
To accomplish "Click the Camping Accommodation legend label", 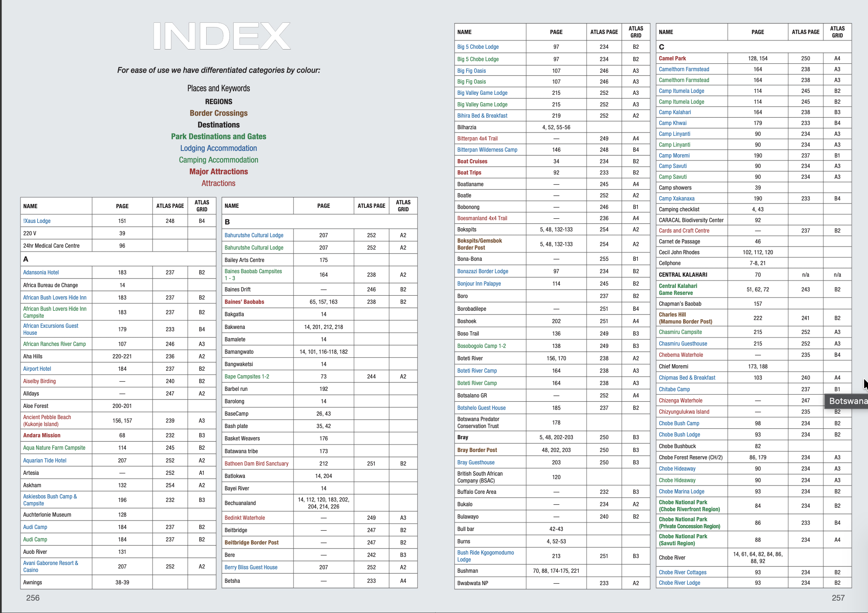I will [219, 160].
